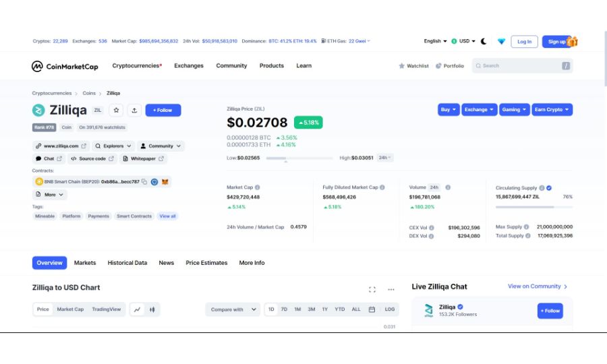Viewport: 607px width, 364px height.
Task: Click Market Cap info icon
Action: point(258,187)
